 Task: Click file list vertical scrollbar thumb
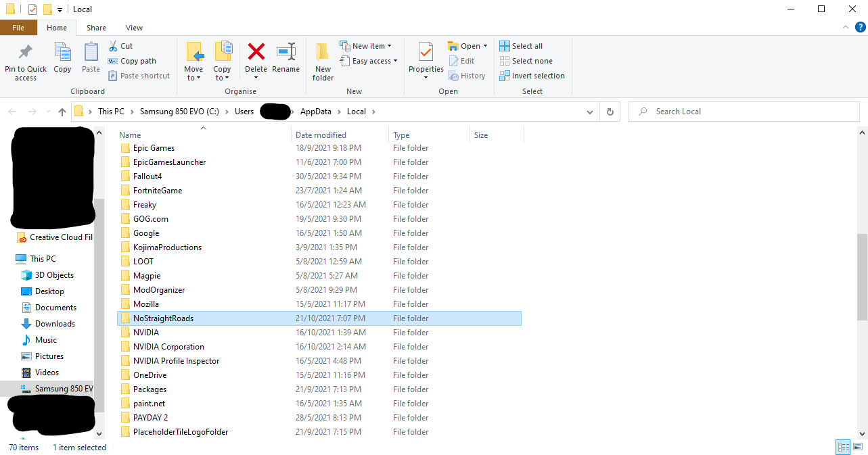[861, 277]
